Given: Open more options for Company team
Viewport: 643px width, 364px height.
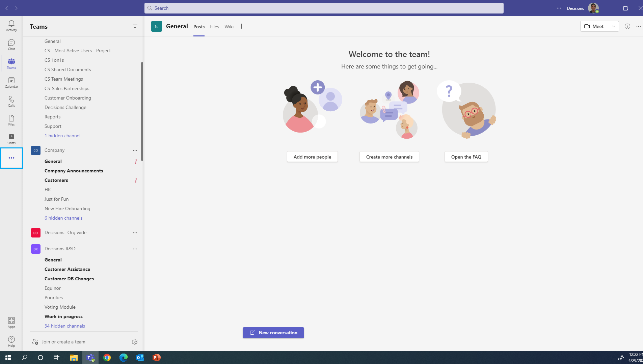Looking at the screenshot, I should coord(135,150).
